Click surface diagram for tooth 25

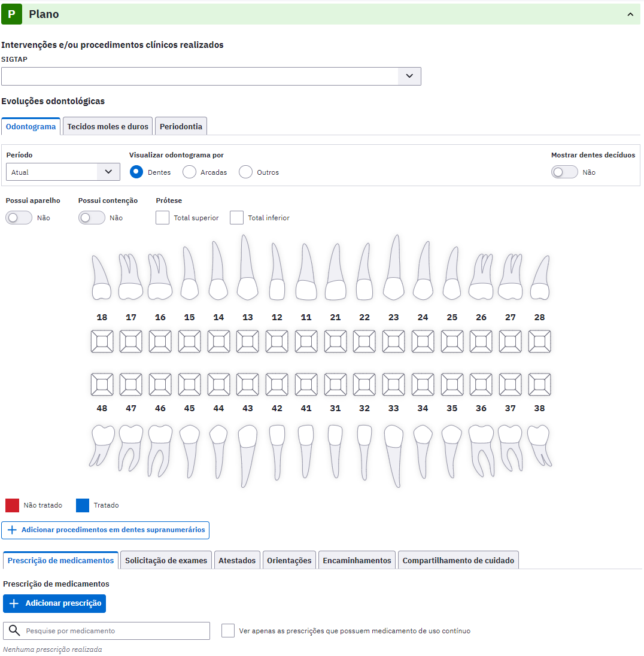[x=452, y=341]
